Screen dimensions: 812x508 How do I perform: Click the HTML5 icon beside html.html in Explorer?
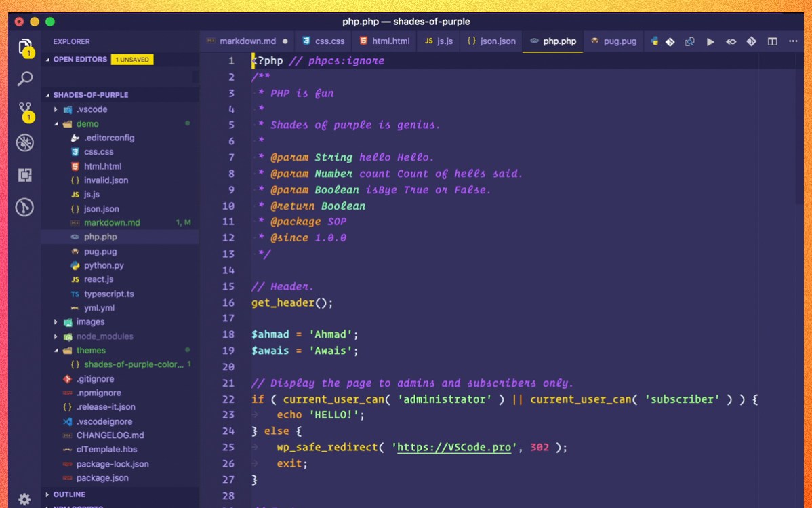coord(75,166)
